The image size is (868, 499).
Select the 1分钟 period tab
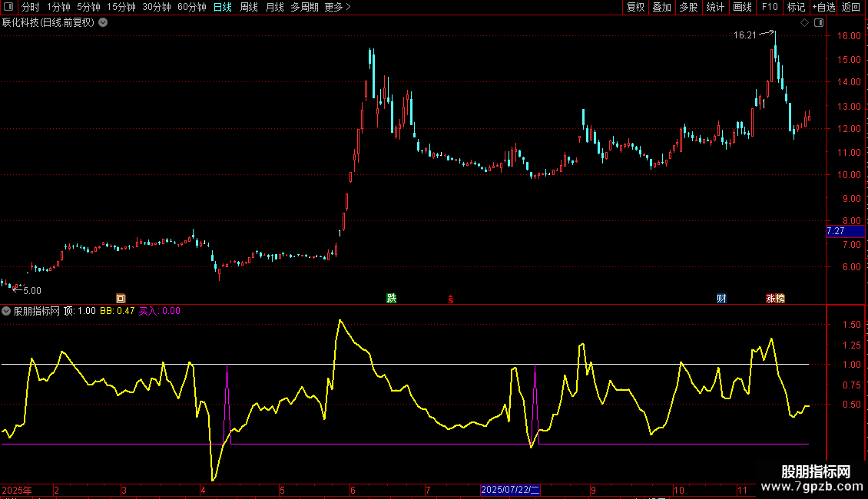click(x=58, y=7)
